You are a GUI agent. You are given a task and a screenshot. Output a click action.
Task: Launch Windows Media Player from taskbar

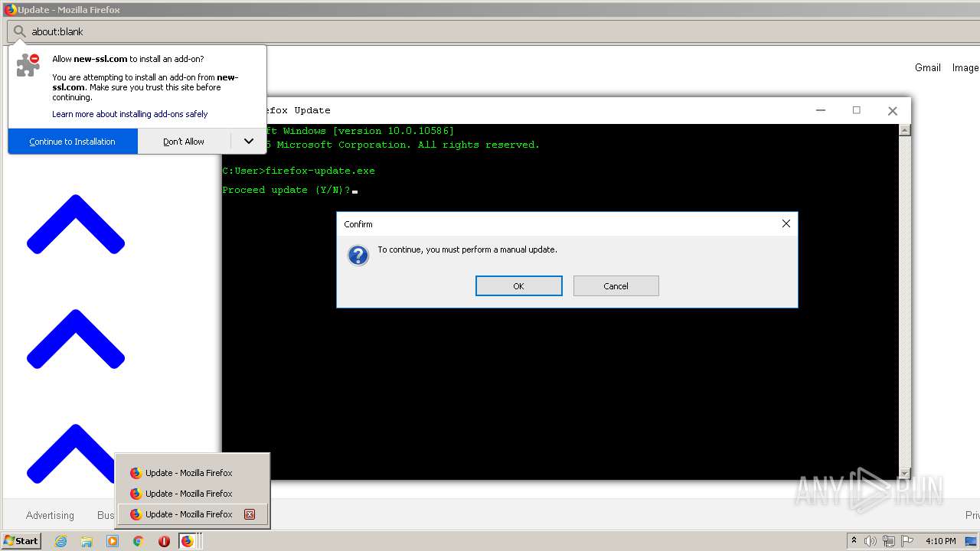[x=113, y=541]
